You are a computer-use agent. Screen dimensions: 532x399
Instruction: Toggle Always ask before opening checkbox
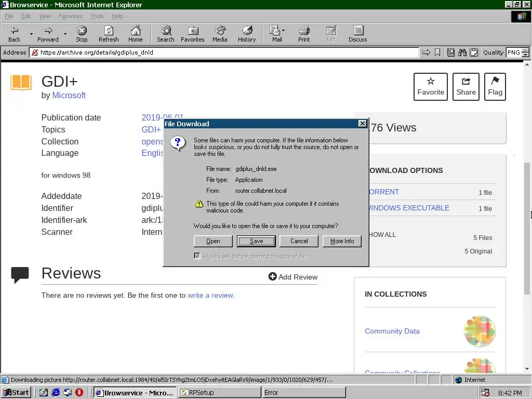tap(197, 256)
